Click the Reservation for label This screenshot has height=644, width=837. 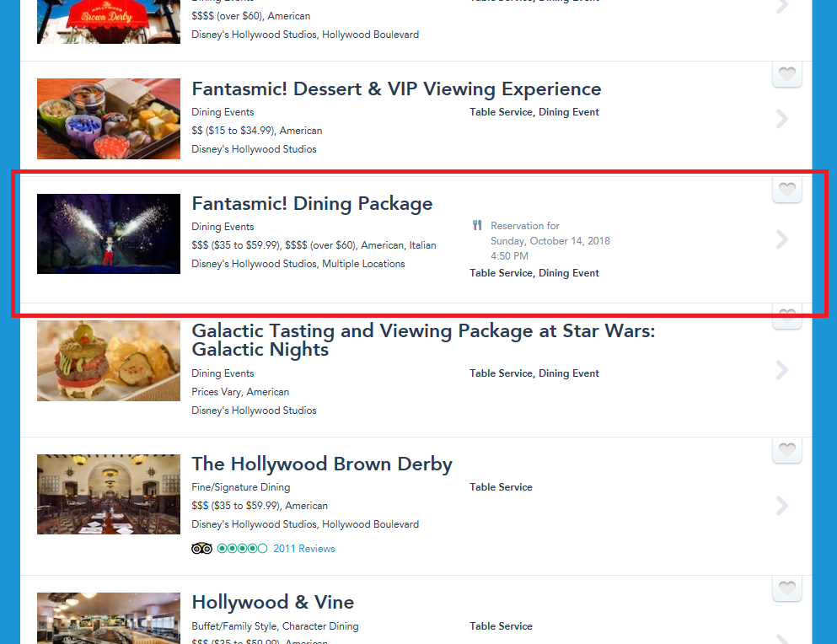[x=525, y=226]
